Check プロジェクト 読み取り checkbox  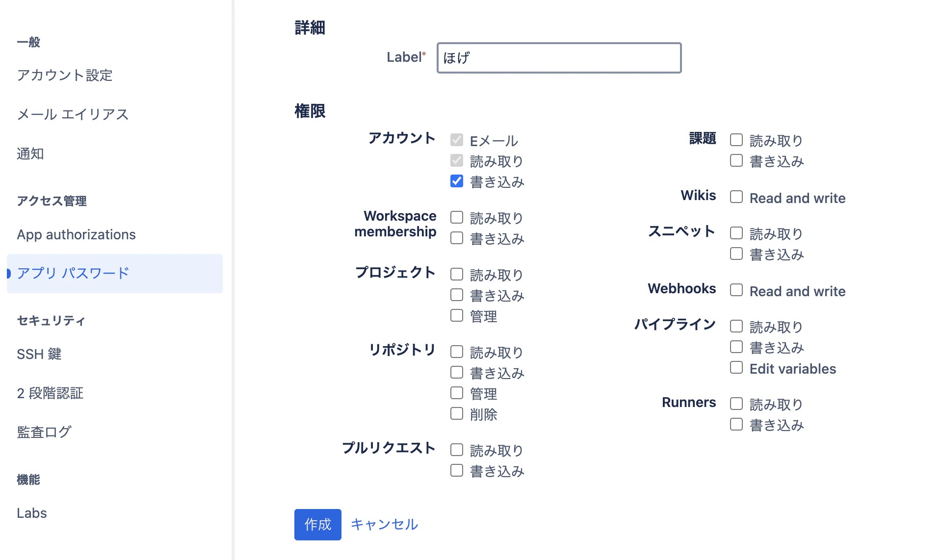coord(457,274)
